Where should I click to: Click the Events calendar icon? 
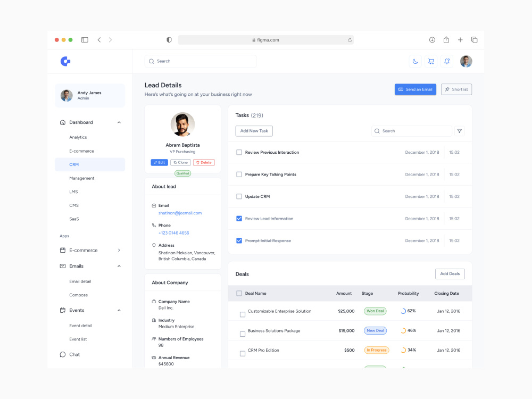point(62,310)
